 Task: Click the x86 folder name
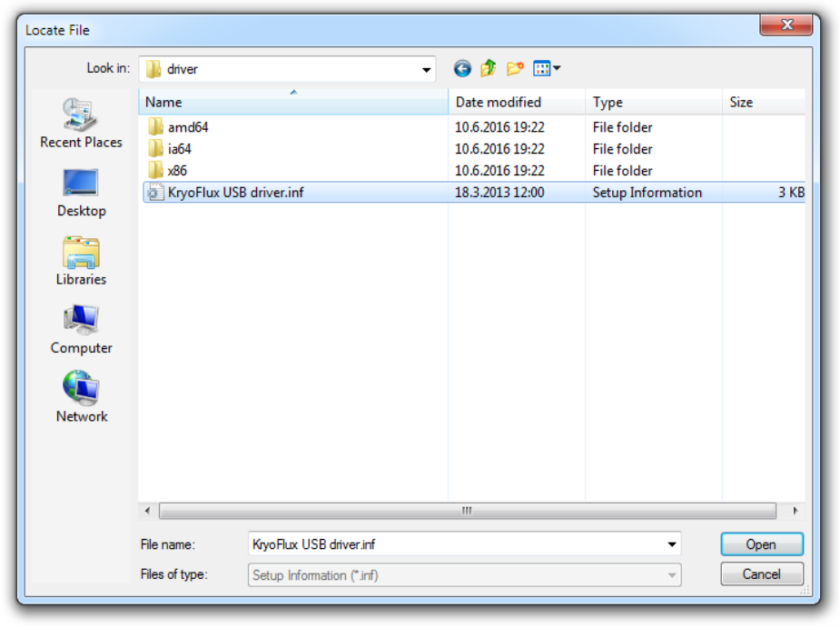click(x=177, y=171)
